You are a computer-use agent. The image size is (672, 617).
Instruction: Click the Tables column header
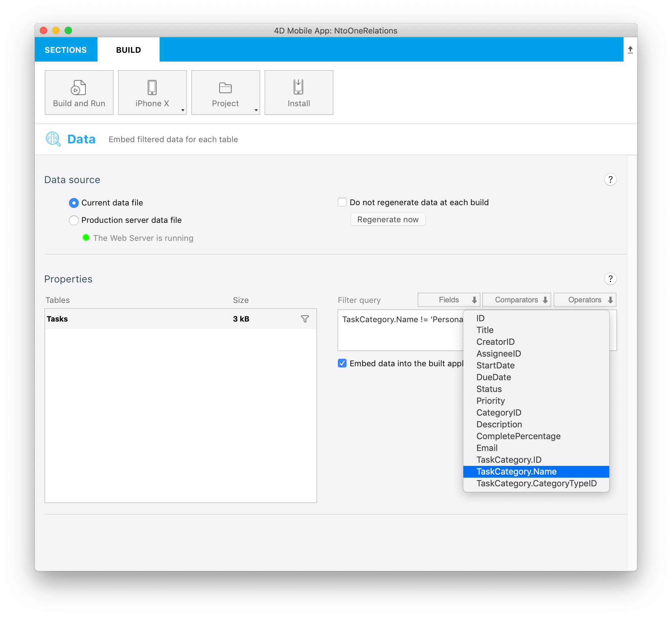tap(57, 300)
